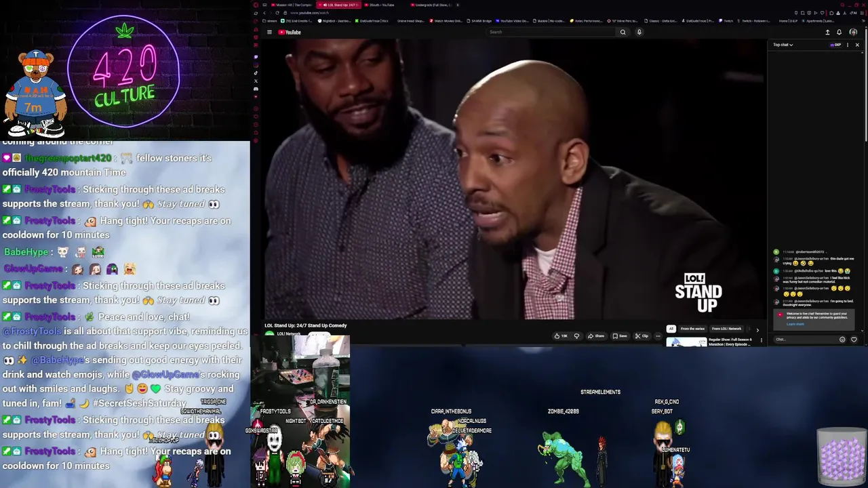Click the Learn more link in chat
Screen dimensions: 868x488
795,324
